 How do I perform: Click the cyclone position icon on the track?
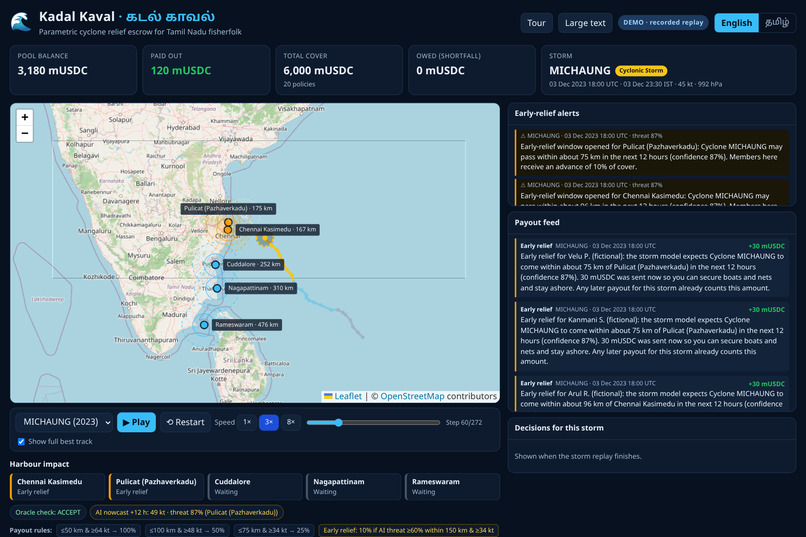point(265,238)
